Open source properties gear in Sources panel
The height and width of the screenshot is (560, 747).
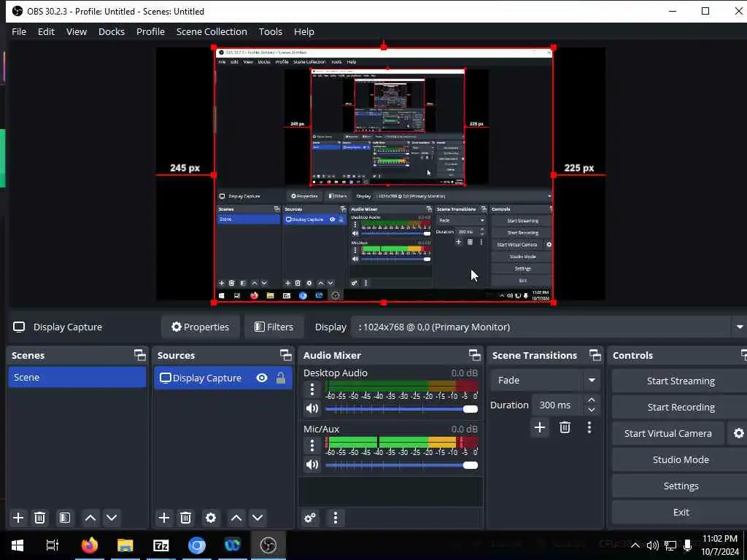pyautogui.click(x=211, y=518)
